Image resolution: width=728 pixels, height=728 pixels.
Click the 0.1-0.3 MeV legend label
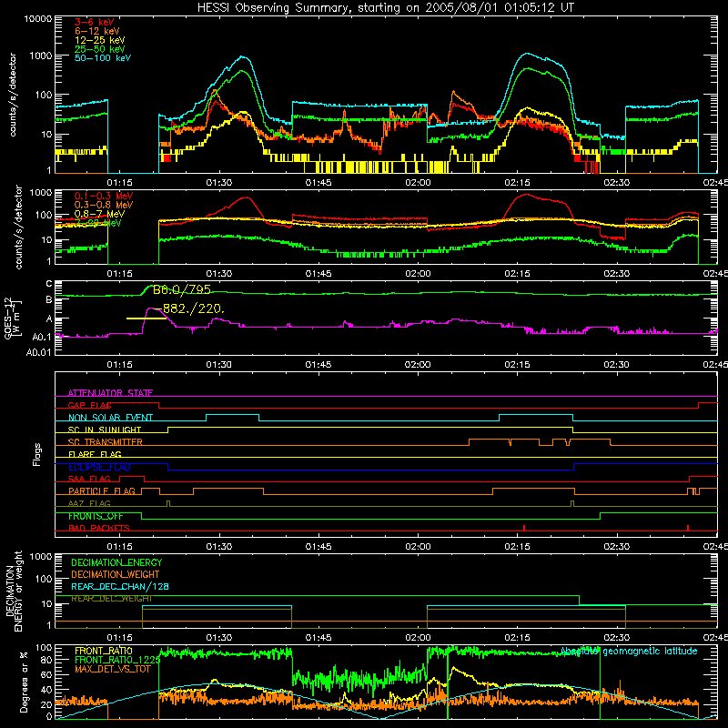104,196
